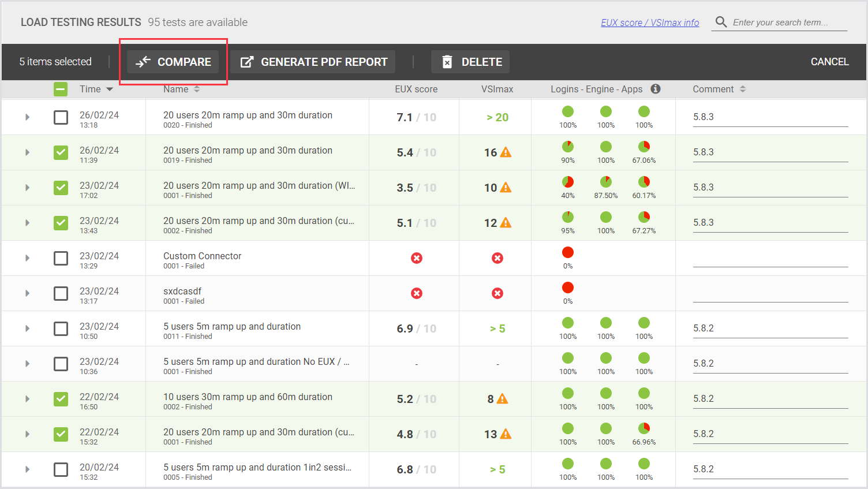
Task: Click the failed EUX score icon for Custom Connector
Action: point(417,258)
